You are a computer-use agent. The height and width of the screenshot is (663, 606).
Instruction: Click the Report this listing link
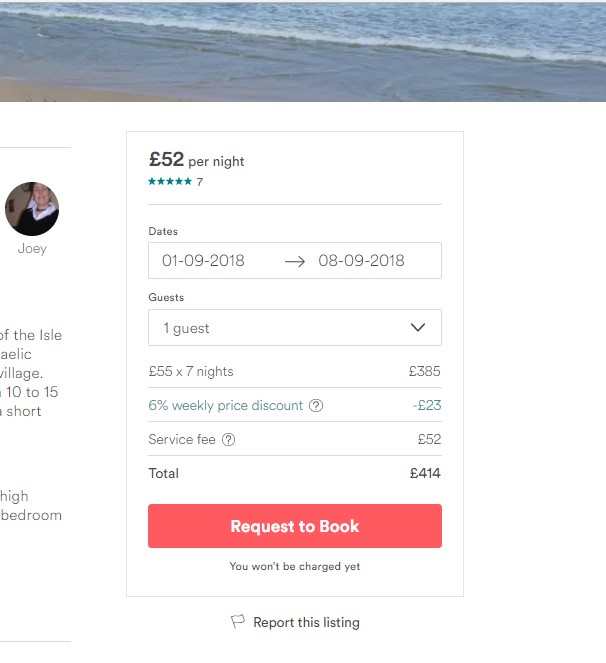pyautogui.click(x=306, y=622)
